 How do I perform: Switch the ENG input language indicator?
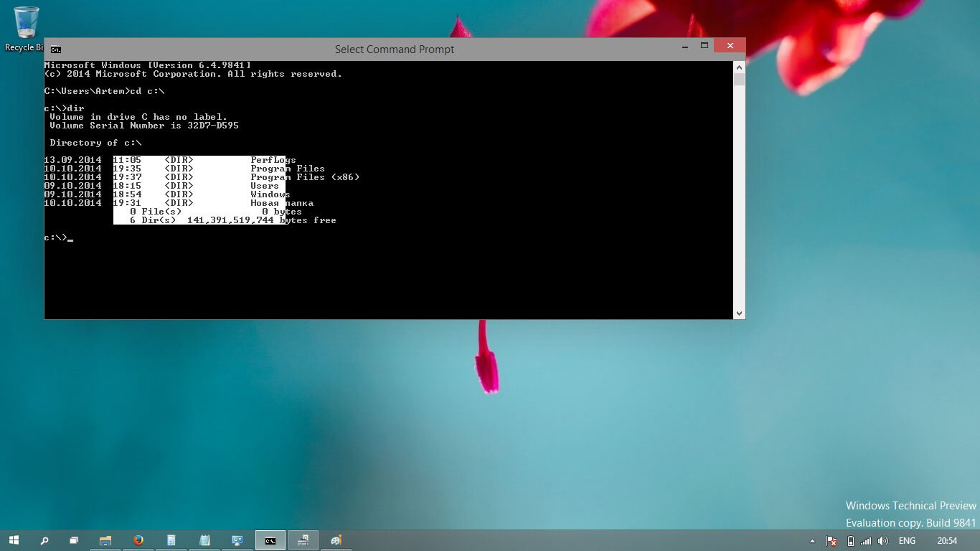[x=907, y=541]
